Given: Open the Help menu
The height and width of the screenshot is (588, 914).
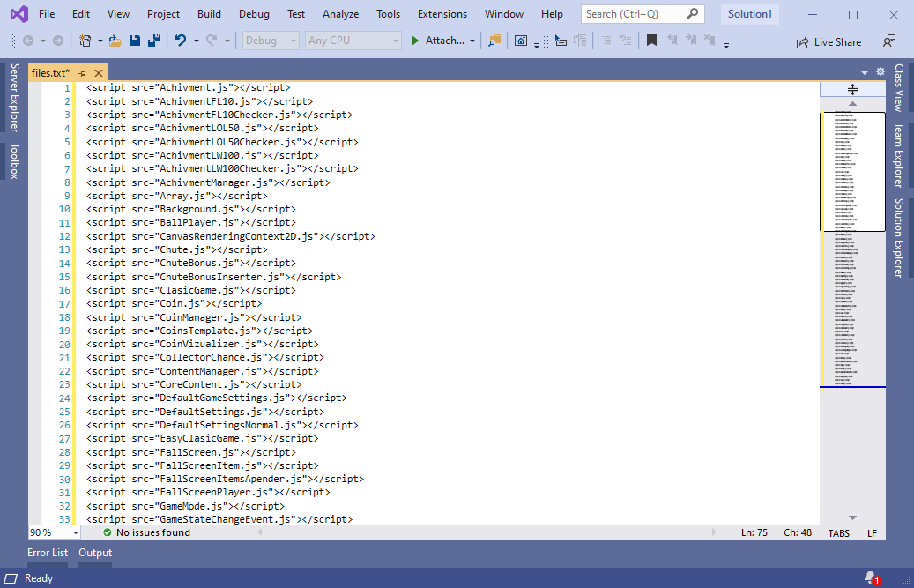Looking at the screenshot, I should (552, 14).
